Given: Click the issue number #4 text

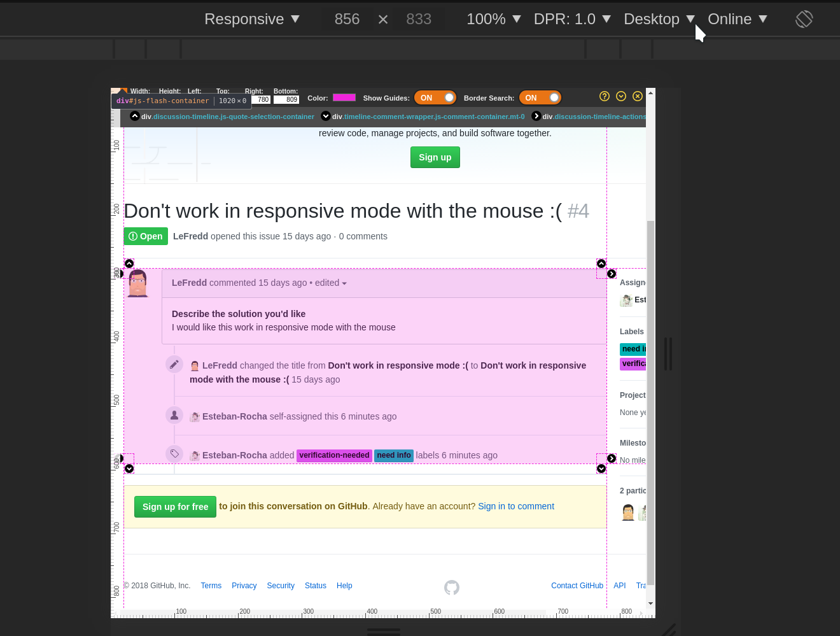Looking at the screenshot, I should 578,211.
